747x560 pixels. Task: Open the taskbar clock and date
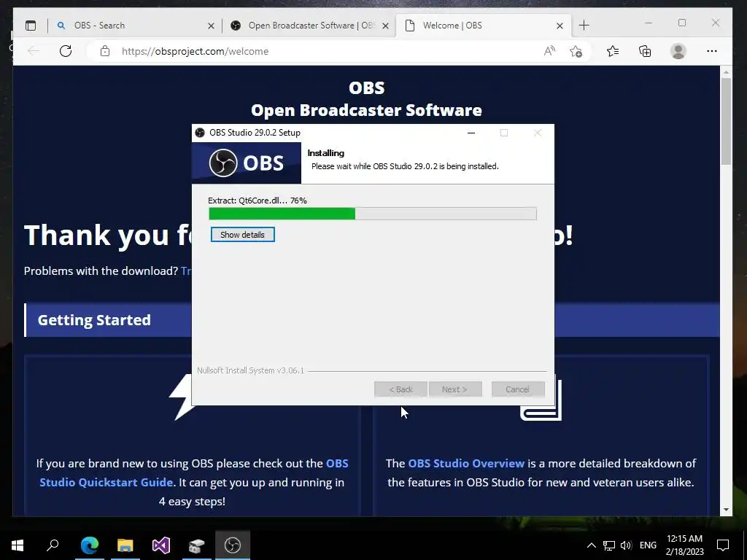coord(684,545)
